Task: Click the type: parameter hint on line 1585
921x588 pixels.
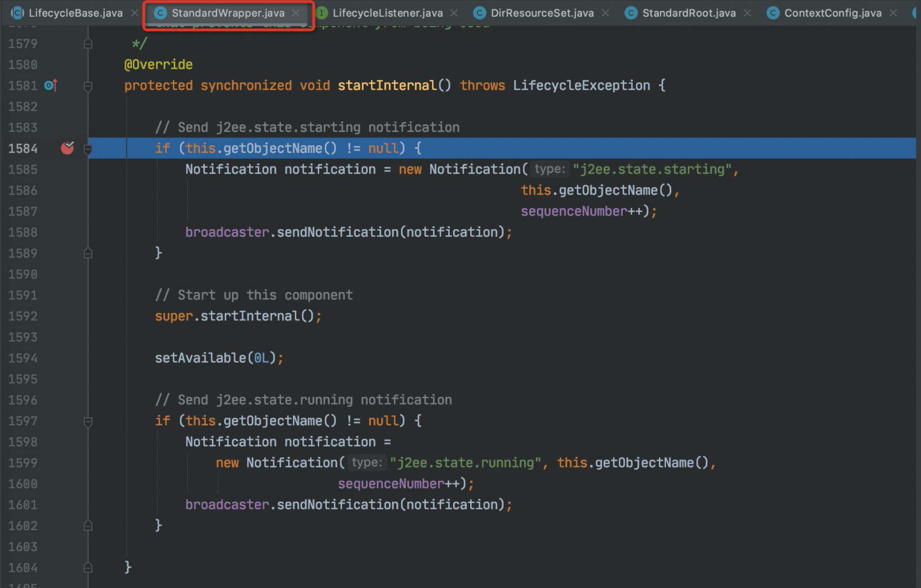Action: pyautogui.click(x=549, y=169)
